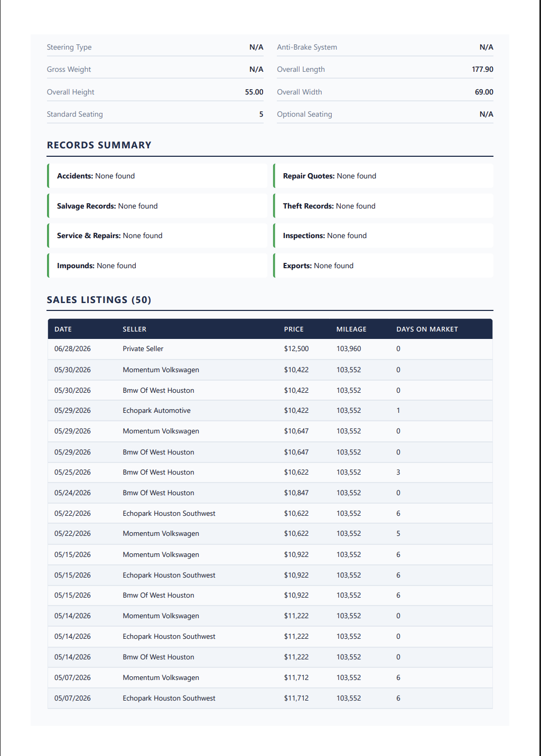Click the 05/24/2026 listing date cell
541x756 pixels.
tap(72, 493)
